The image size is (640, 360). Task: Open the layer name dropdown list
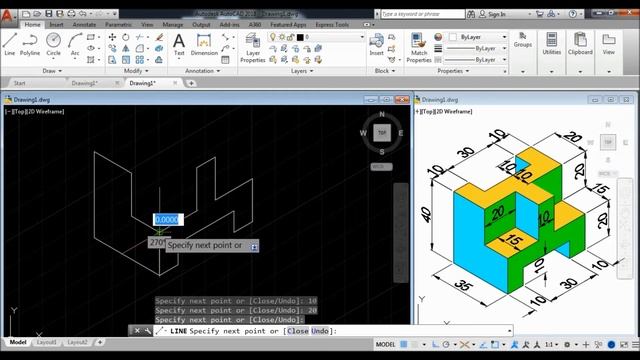pos(362,37)
